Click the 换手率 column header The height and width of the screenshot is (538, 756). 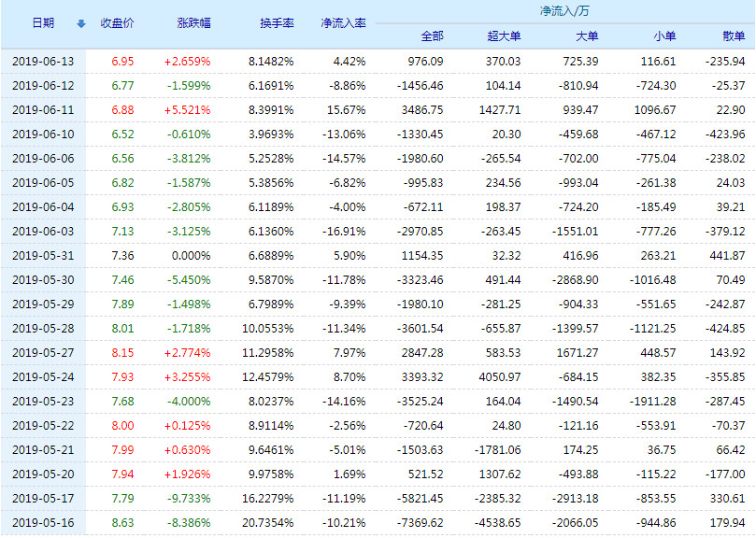277,23
